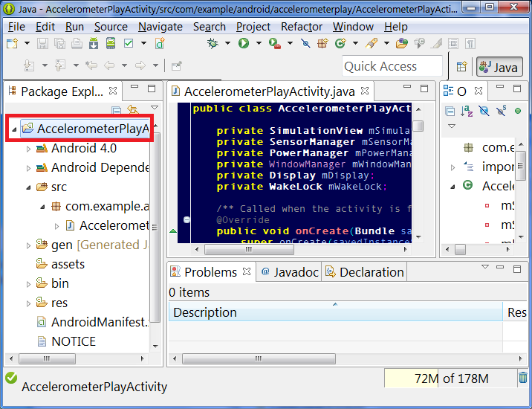Click the Save icon in toolbar
The height and width of the screenshot is (409, 532).
tap(42, 43)
